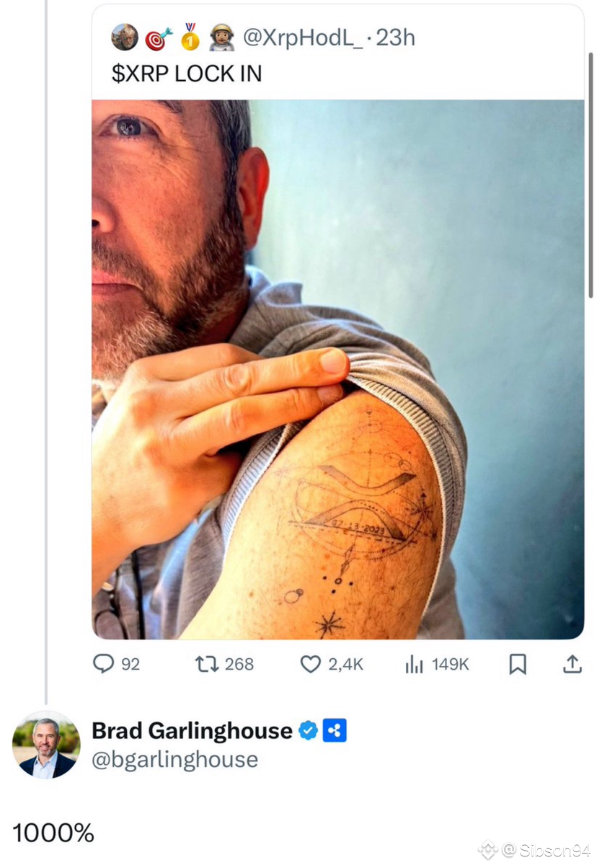Screen dimensions: 597x868
Task: Click the Sibson94 watermark
Action: [x=547, y=851]
